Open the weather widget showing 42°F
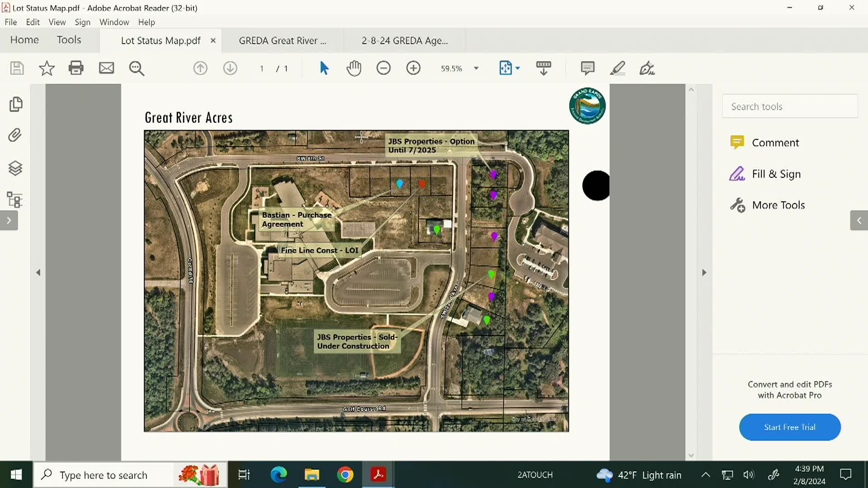868x488 pixels. click(638, 475)
